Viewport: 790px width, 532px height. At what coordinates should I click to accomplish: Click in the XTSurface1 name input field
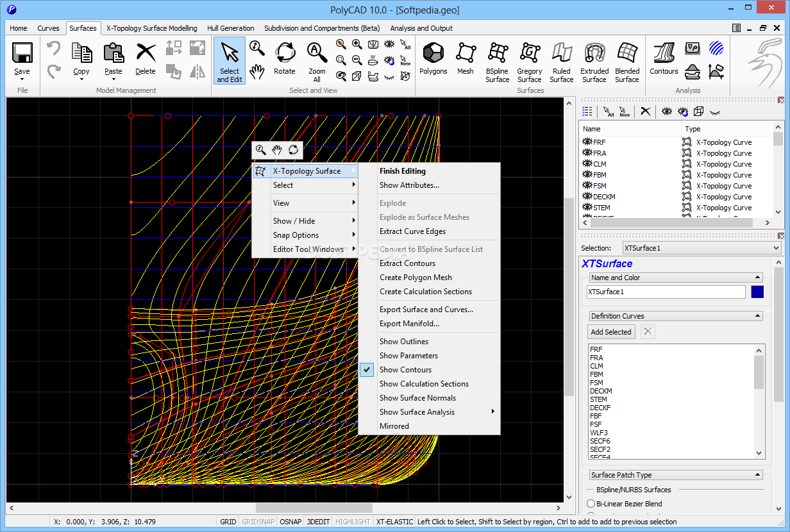click(666, 292)
